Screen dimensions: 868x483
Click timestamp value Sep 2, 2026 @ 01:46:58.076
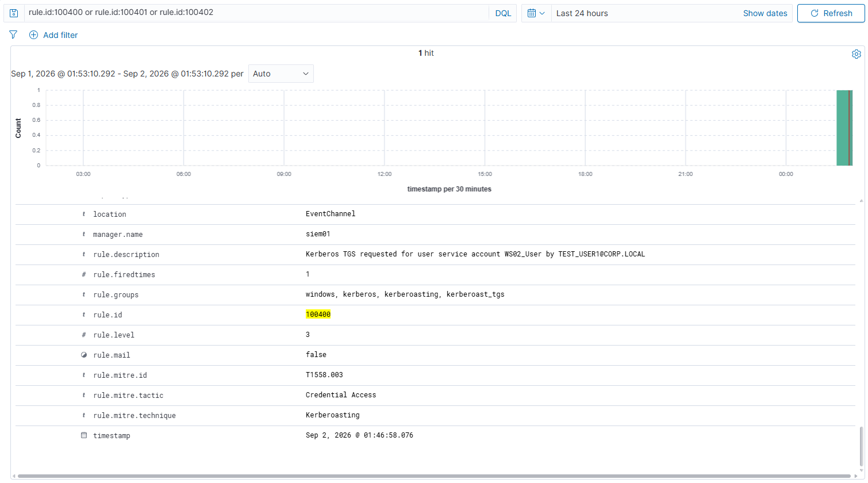pos(359,435)
